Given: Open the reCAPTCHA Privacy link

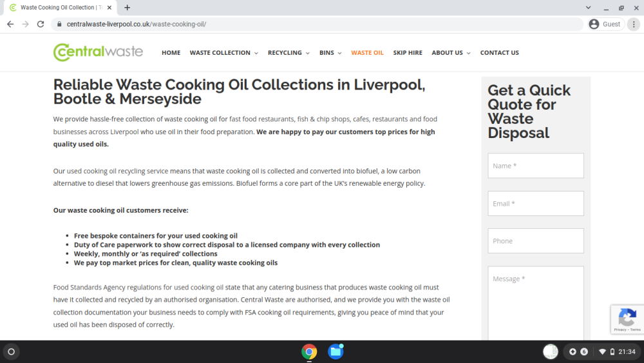Looking at the screenshot, I should pyautogui.click(x=620, y=329).
